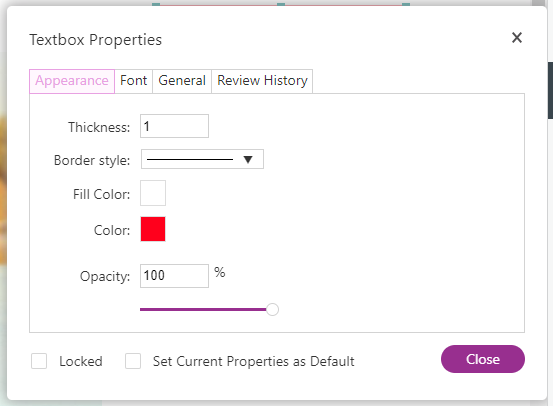Open the Font tab
The height and width of the screenshot is (406, 553).
coord(133,81)
